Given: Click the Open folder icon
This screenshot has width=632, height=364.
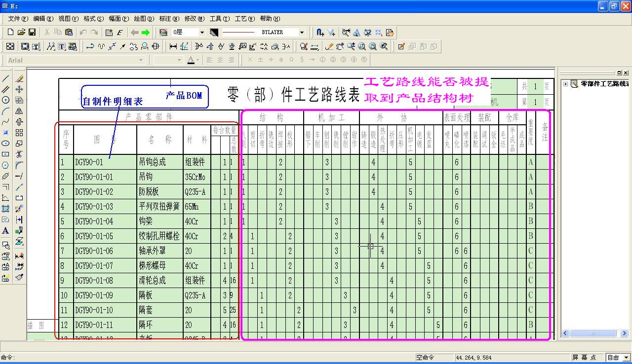Looking at the screenshot, I should click(21, 33).
